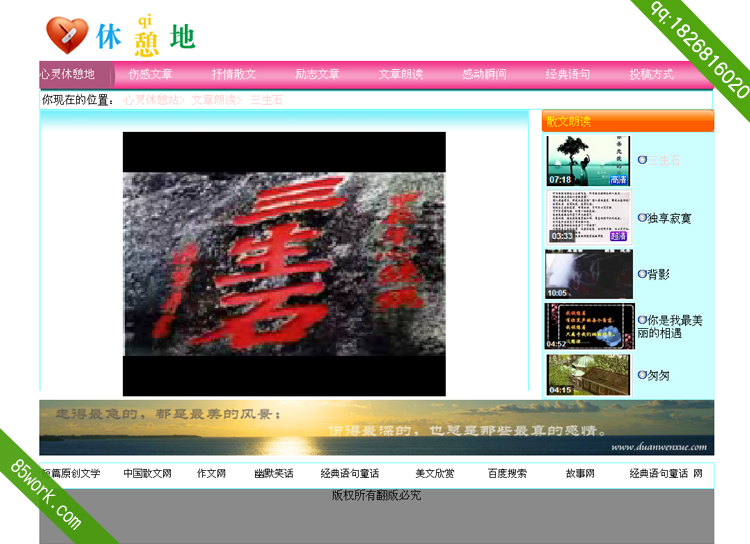Open the 三生石 video thumbnail 07:18
The width and height of the screenshot is (750, 544).
588,161
